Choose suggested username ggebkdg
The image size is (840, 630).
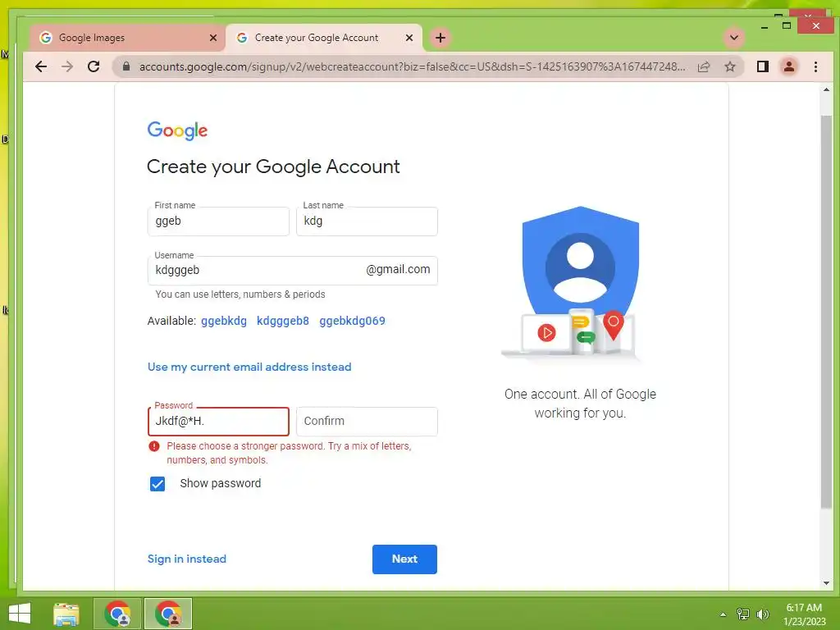224,321
